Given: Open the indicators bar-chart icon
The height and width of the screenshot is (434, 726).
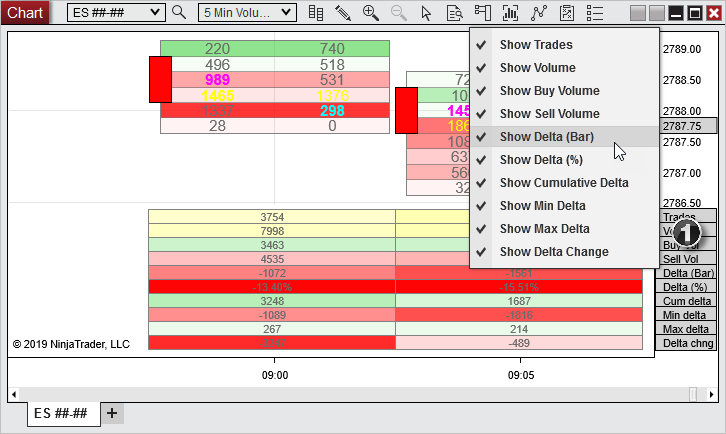Looking at the screenshot, I should click(x=511, y=13).
